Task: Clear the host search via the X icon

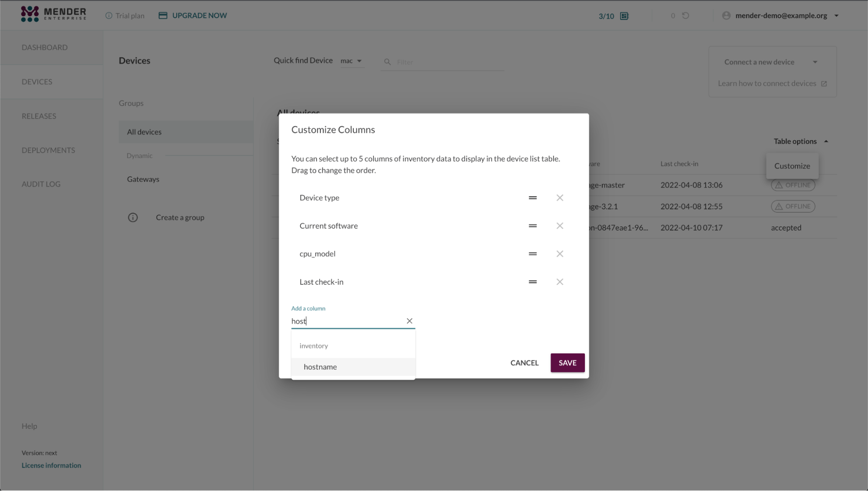Action: point(409,321)
